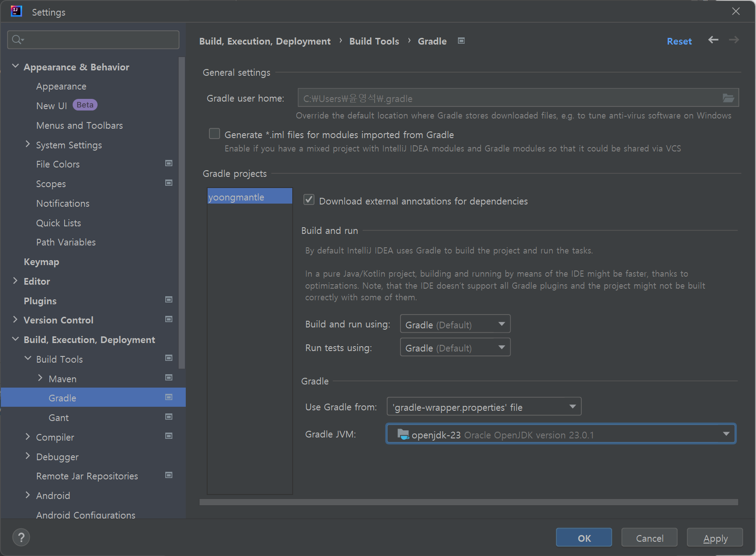Click the OK button
756x556 pixels.
(x=584, y=538)
